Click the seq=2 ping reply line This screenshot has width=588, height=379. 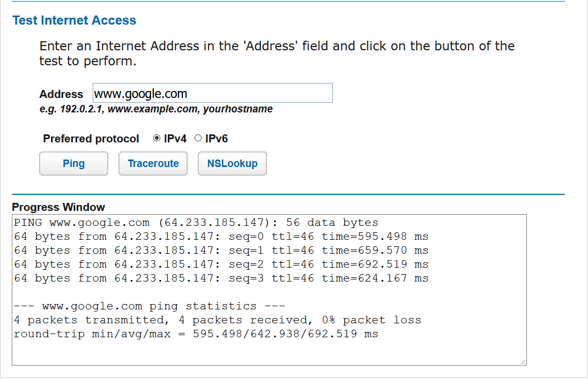click(221, 264)
